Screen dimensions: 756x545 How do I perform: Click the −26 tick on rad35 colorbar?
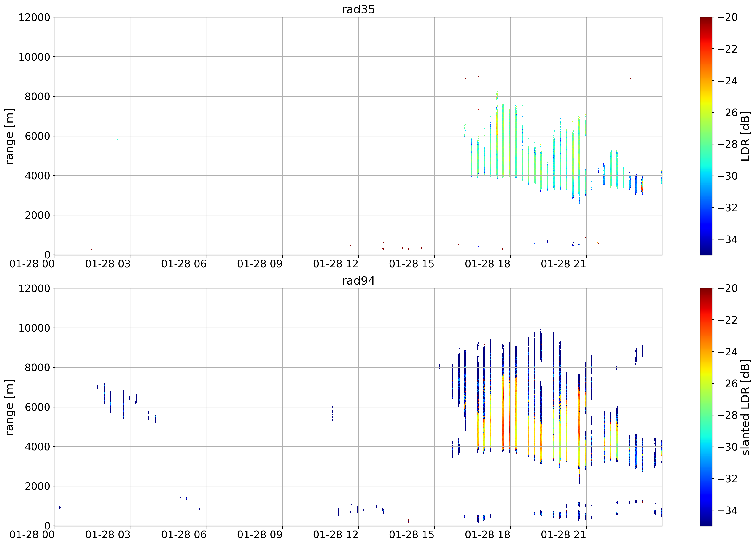[727, 112]
